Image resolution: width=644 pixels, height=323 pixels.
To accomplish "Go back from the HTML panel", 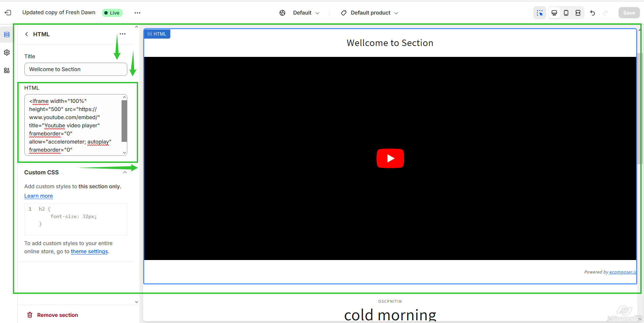I will (27, 34).
